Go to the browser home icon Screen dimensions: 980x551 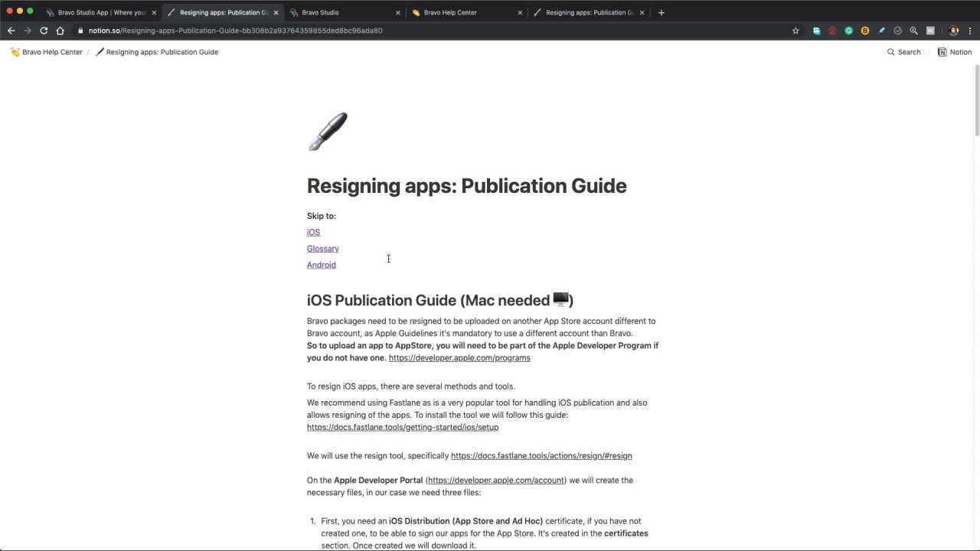60,31
